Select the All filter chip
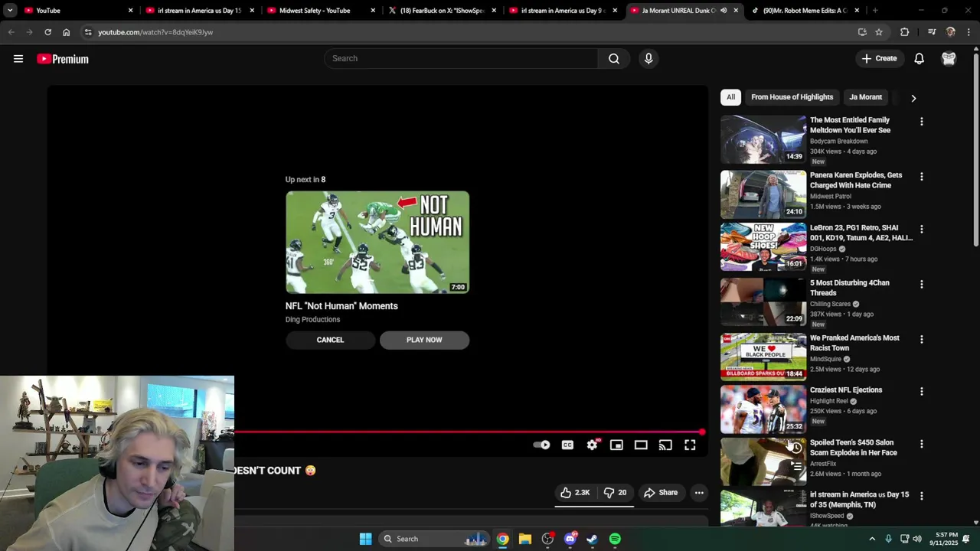 pyautogui.click(x=730, y=97)
